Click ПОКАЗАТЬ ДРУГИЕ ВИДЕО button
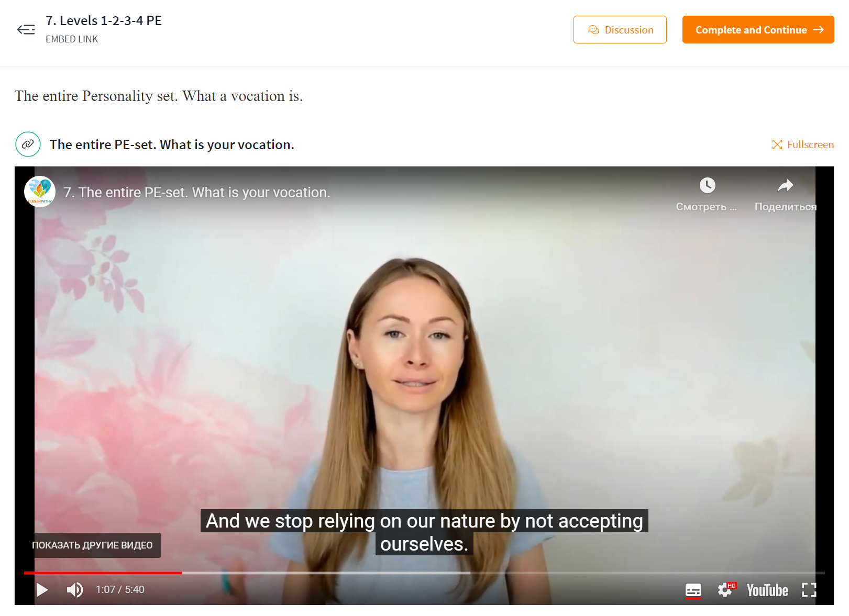The height and width of the screenshot is (616, 849). [92, 545]
